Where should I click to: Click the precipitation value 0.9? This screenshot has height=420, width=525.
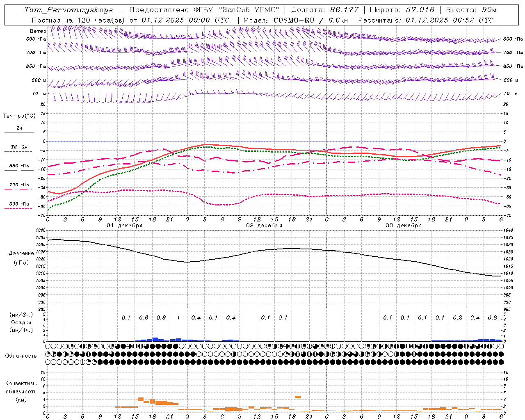161,318
